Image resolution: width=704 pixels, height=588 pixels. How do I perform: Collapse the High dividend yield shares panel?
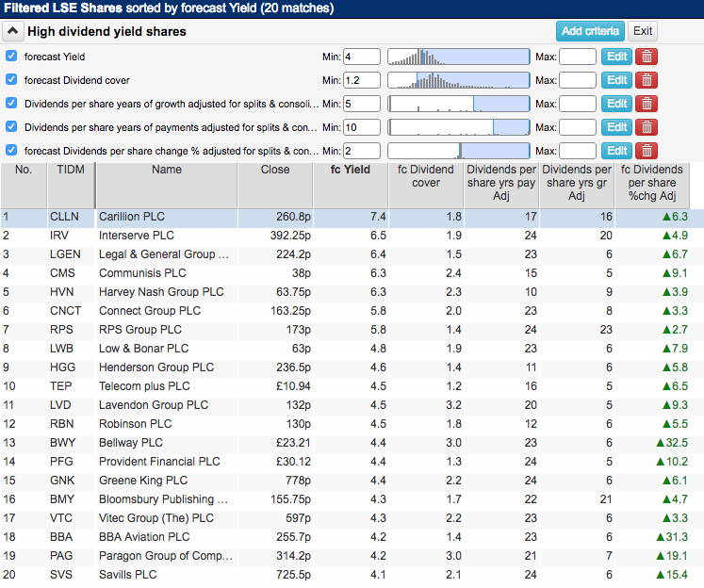(12, 31)
